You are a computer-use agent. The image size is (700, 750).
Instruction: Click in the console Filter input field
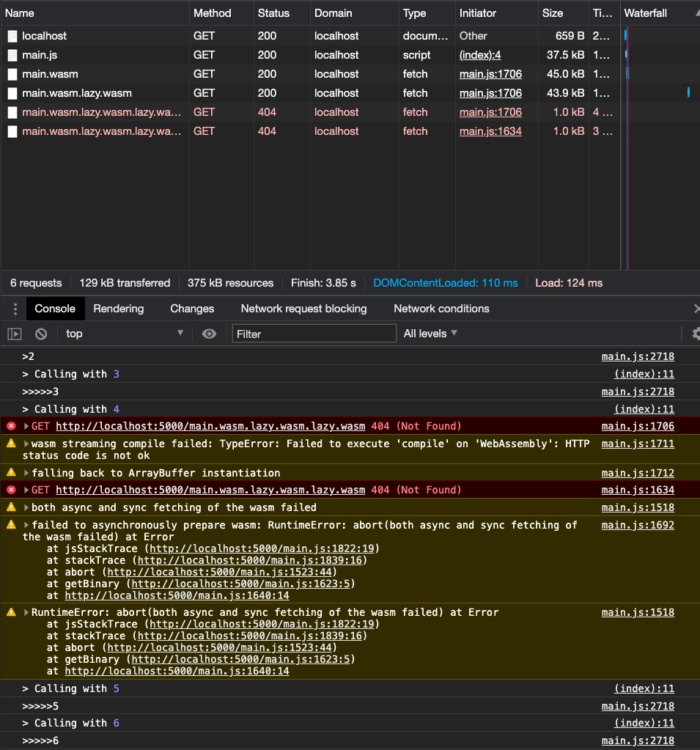[314, 334]
